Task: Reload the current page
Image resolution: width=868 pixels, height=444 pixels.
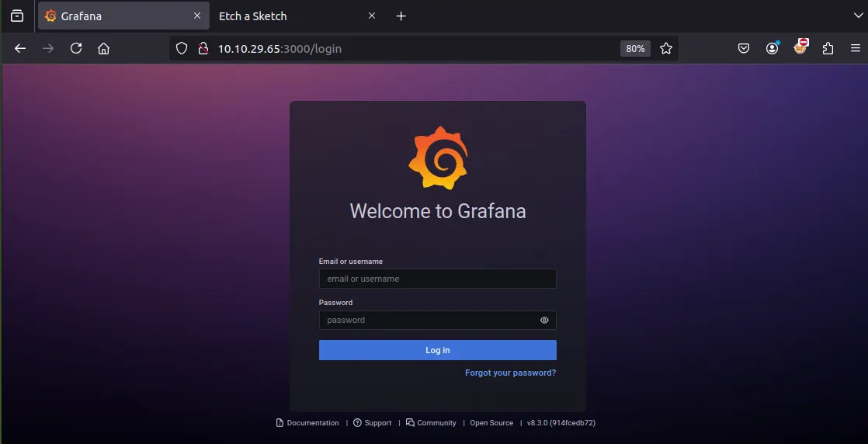Action: tap(76, 48)
